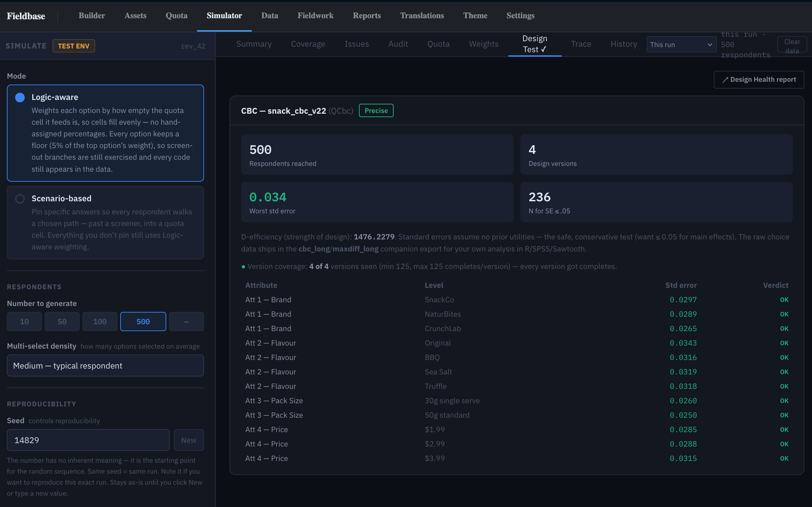The width and height of the screenshot is (812, 507).
Task: Open the Quota top navigation tab
Action: pos(177,16)
